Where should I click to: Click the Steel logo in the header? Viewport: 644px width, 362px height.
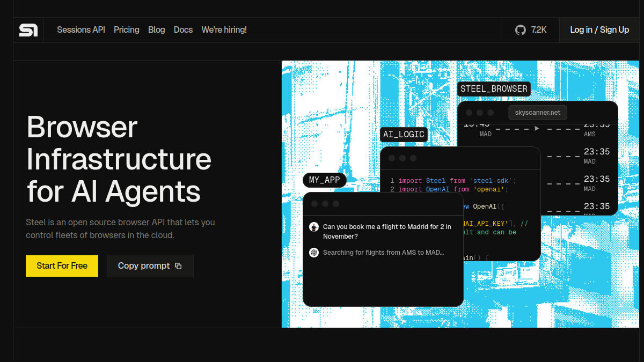click(28, 30)
